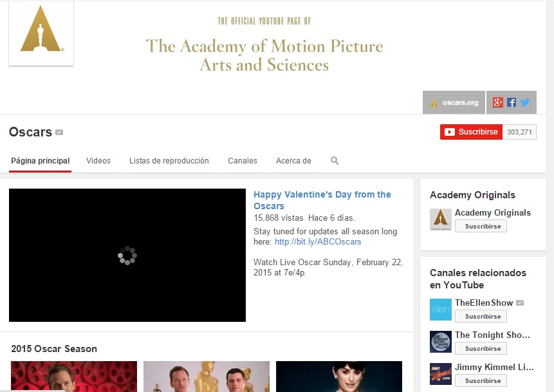
Task: Click Academy of Motion Picture banner title
Action: [x=264, y=55]
